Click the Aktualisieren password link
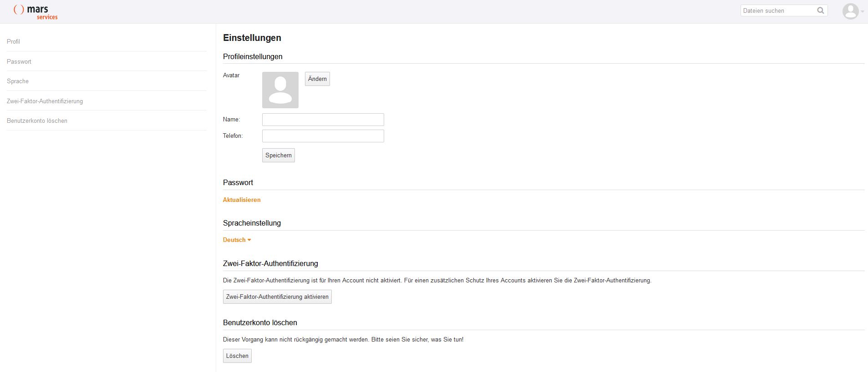Viewport: 868px width, 372px height. point(242,200)
